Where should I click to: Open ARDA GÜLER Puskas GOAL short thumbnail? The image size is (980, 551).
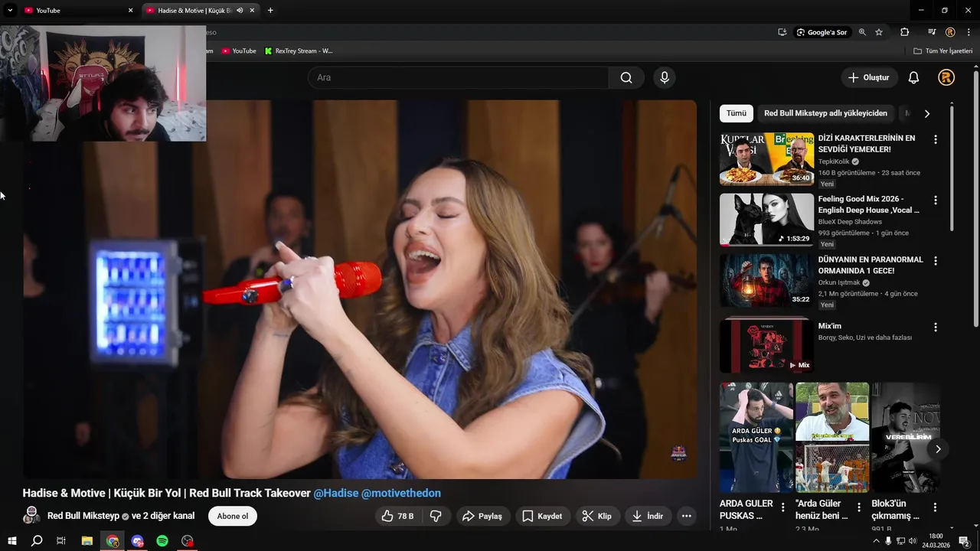(756, 438)
